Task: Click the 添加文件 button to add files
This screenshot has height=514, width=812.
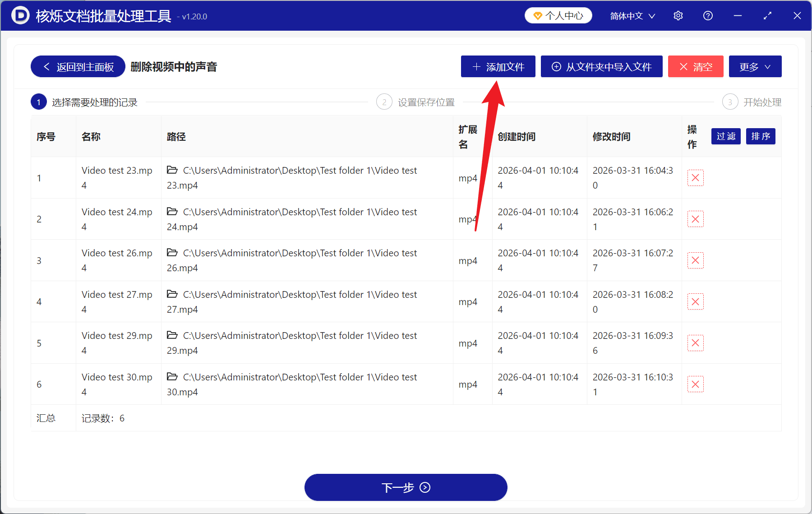Action: [498, 66]
